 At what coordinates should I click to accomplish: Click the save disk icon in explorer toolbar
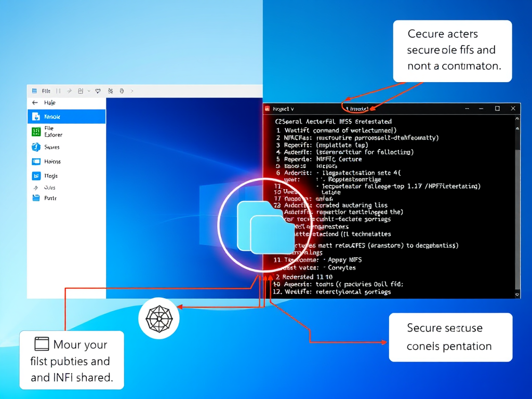tap(81, 91)
